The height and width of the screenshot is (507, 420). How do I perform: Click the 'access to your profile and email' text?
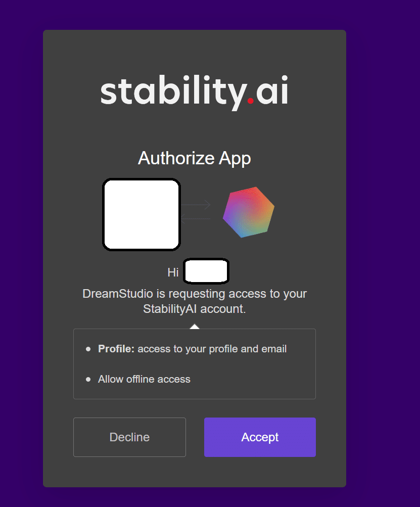[212, 349]
